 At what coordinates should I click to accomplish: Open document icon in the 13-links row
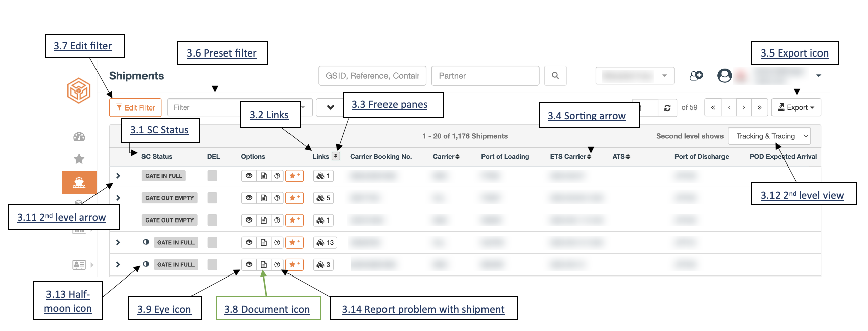(264, 242)
